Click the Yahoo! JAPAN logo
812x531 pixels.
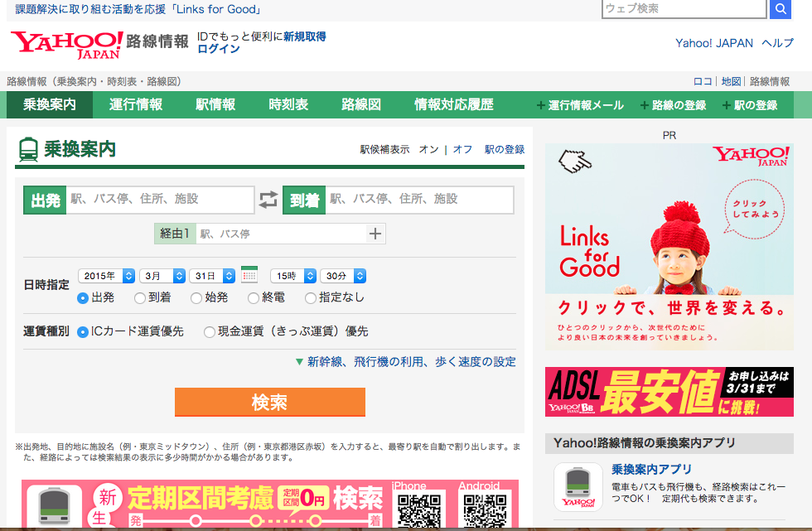[x=66, y=45]
